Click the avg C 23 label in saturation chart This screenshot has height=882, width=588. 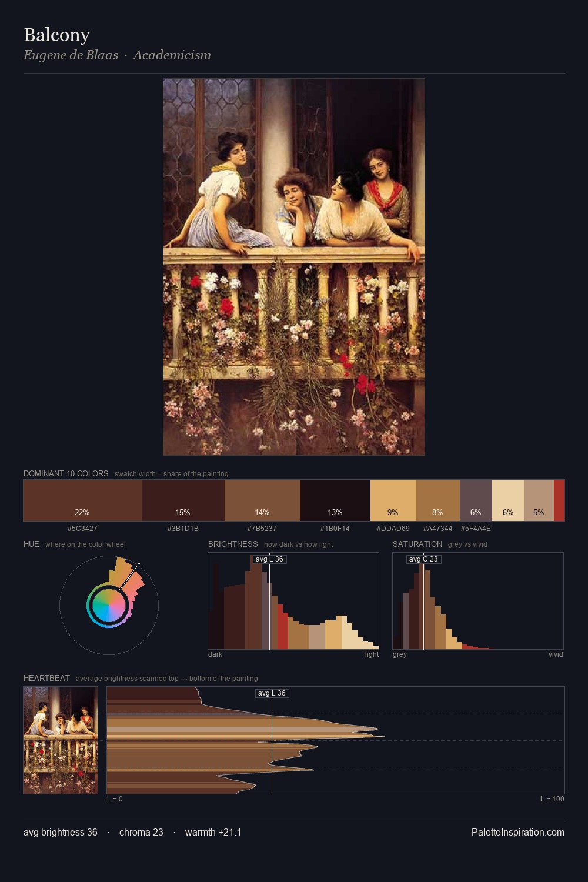(x=423, y=559)
